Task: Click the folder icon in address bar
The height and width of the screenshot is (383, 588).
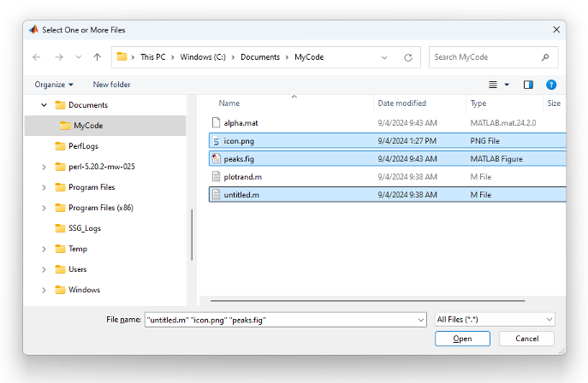Action: pyautogui.click(x=122, y=57)
